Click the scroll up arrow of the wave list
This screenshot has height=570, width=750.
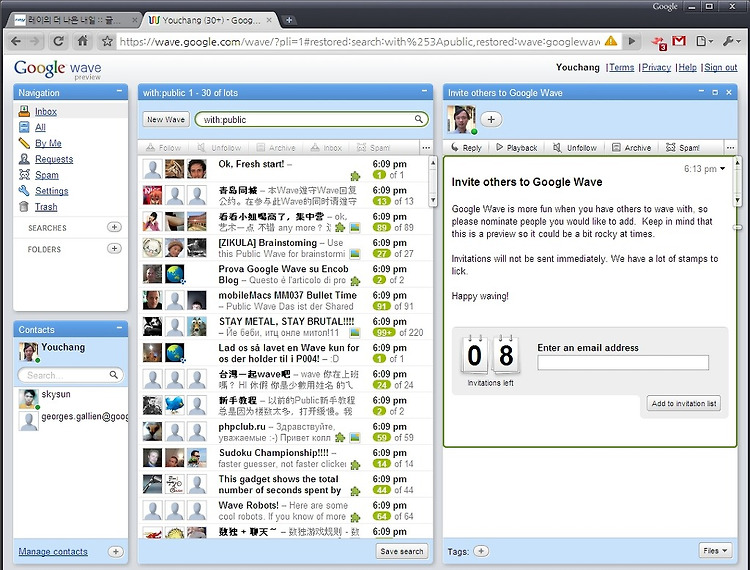tap(432, 163)
